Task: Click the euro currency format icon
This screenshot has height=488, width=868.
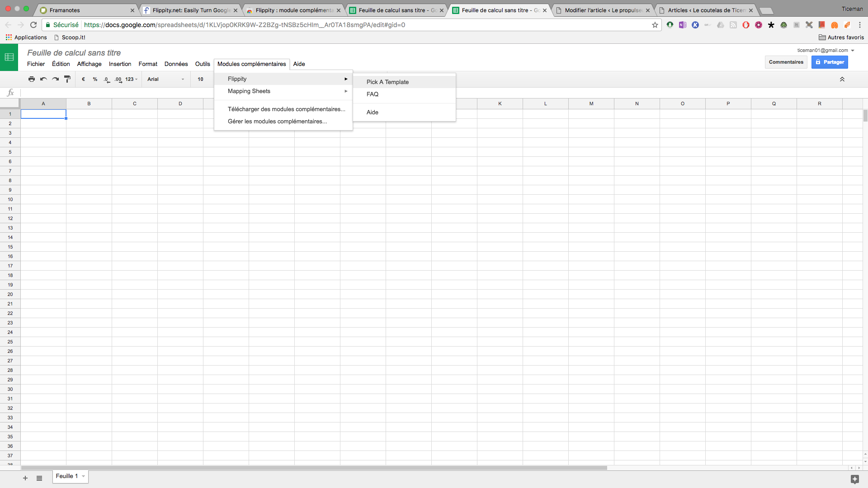Action: 83,78
